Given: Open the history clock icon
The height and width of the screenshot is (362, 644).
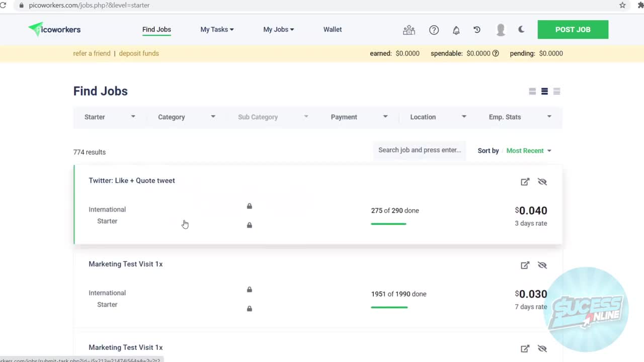Looking at the screenshot, I should (x=477, y=30).
